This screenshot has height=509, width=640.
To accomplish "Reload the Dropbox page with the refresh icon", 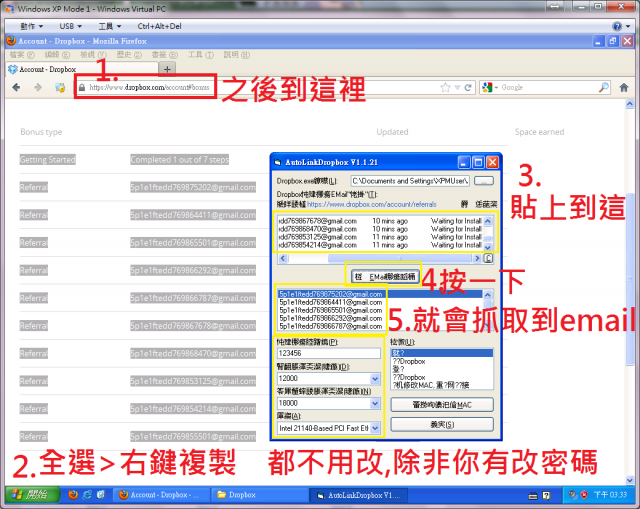I will 468,87.
